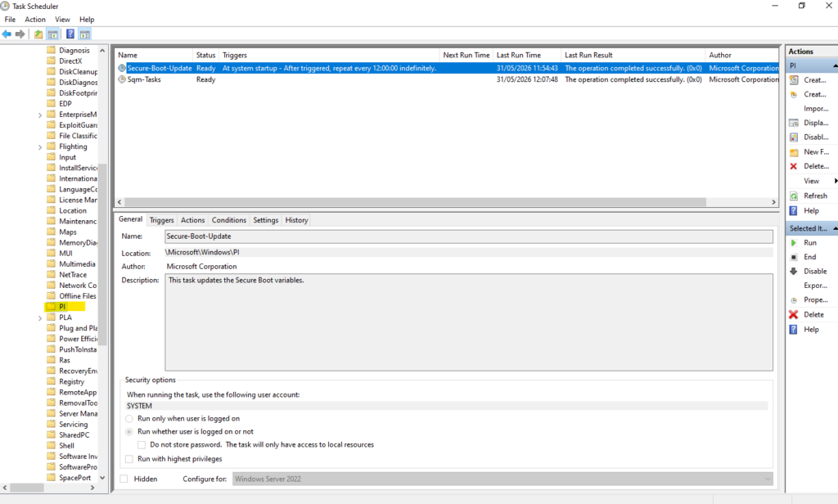Click Properties in the Selected Item actions
This screenshot has width=838, height=504.
coord(816,299)
